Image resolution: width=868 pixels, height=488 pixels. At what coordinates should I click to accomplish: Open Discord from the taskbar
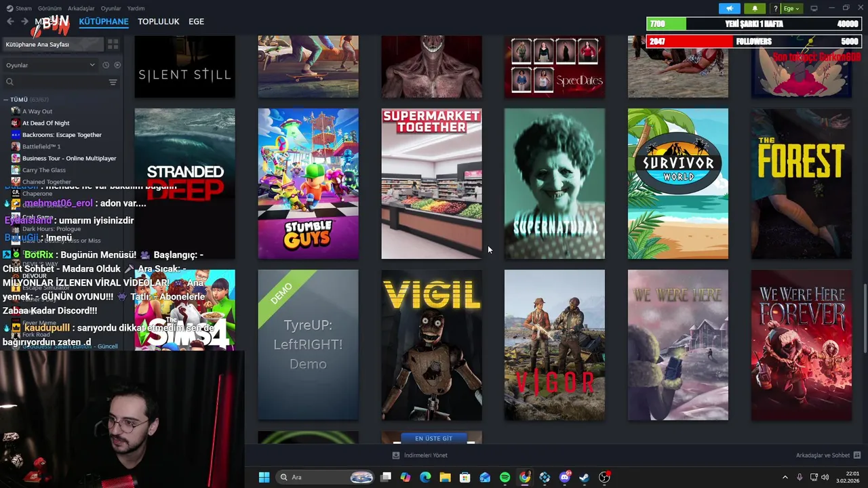(564, 477)
